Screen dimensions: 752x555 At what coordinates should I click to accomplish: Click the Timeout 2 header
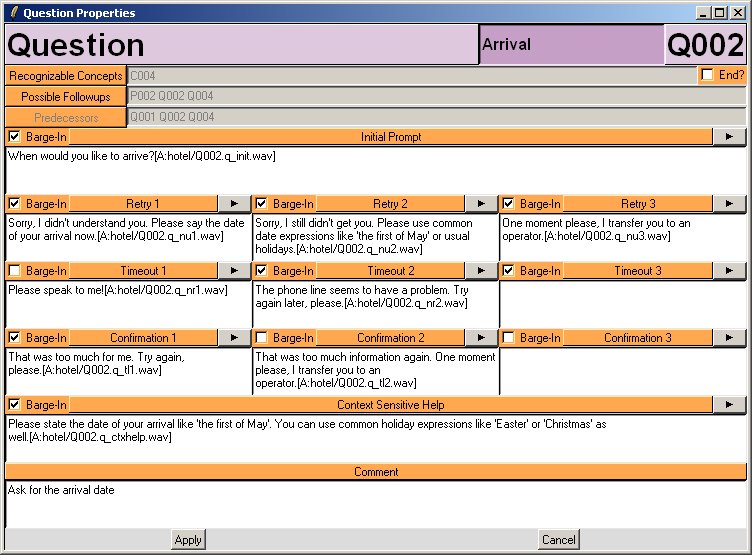[x=390, y=271]
